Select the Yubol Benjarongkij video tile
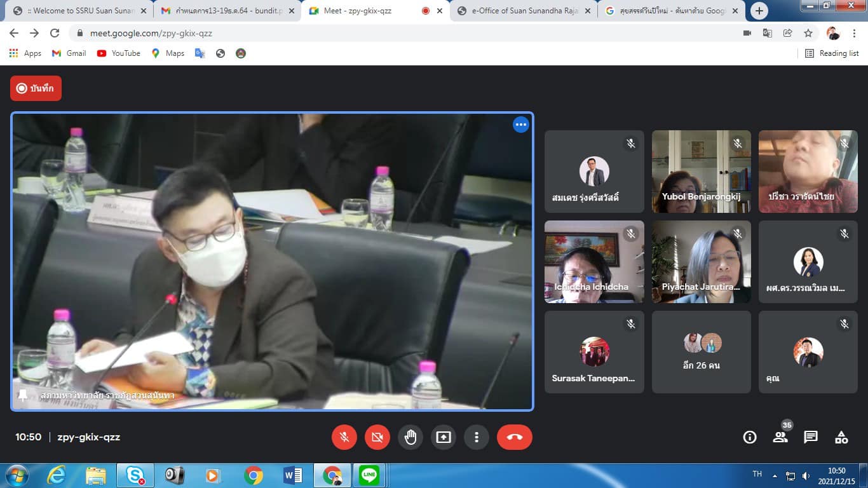 (701, 172)
